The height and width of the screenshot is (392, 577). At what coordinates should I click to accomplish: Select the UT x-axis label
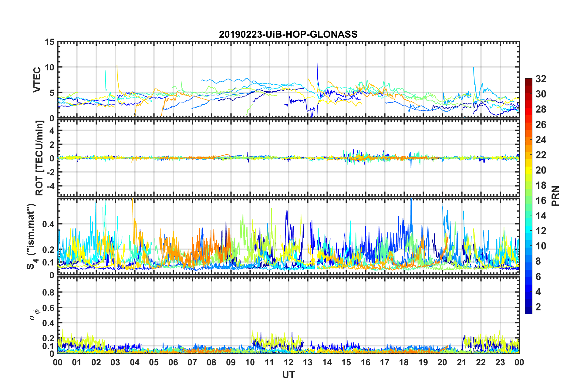tap(288, 375)
